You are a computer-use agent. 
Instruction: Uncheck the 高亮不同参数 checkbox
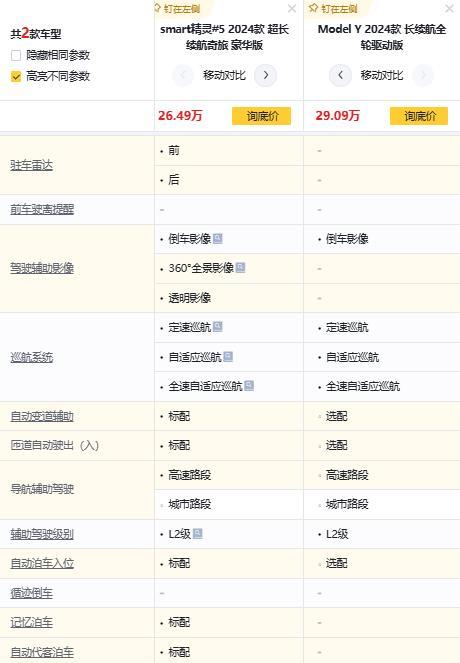(16, 77)
